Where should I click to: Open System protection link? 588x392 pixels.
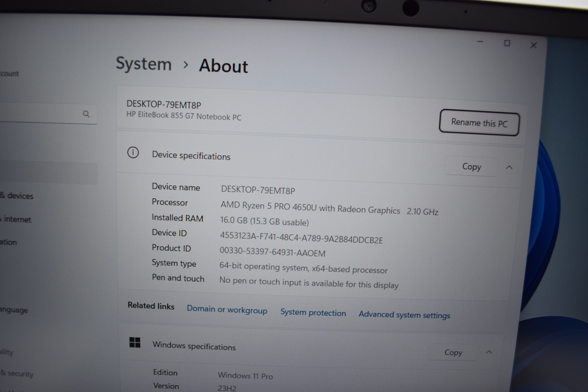point(313,313)
